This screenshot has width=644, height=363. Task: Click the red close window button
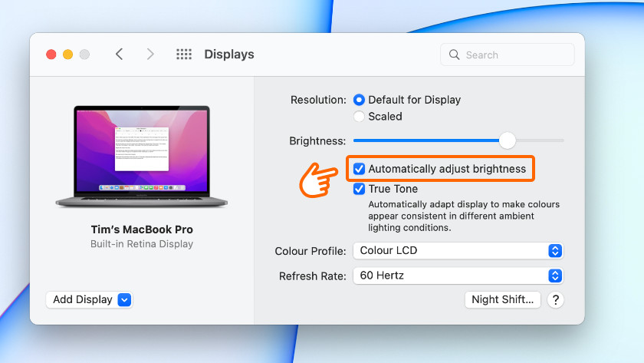coord(51,54)
